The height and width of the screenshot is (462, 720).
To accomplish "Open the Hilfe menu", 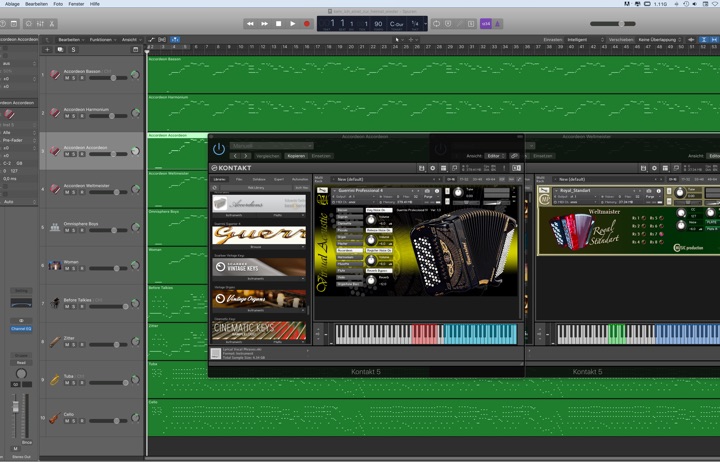I will [95, 4].
